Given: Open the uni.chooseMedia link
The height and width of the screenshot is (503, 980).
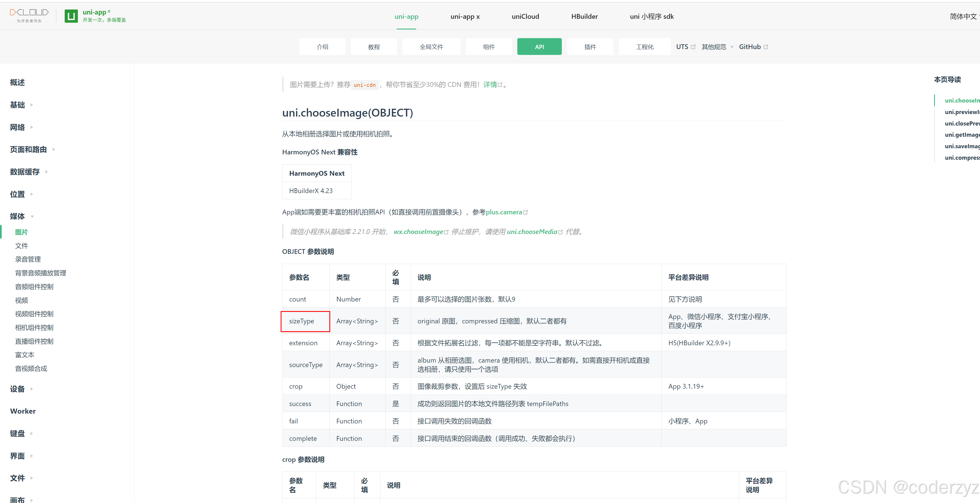Looking at the screenshot, I should coord(532,232).
